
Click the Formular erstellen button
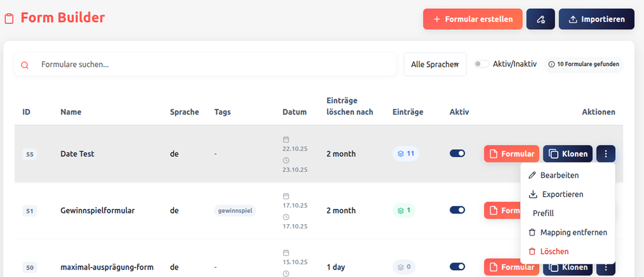pyautogui.click(x=473, y=20)
